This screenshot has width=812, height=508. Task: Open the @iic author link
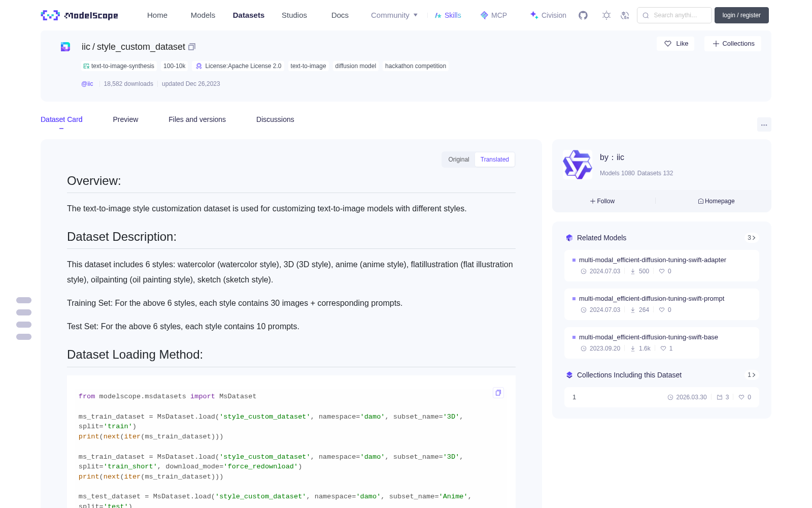pyautogui.click(x=87, y=84)
